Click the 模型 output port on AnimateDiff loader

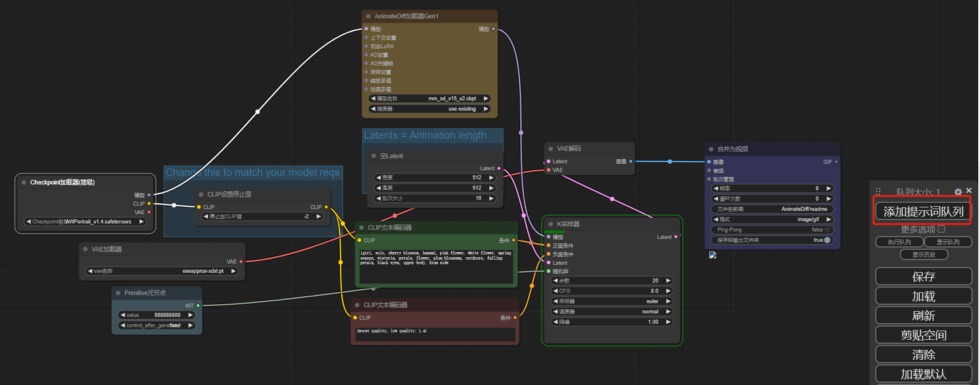click(x=493, y=29)
